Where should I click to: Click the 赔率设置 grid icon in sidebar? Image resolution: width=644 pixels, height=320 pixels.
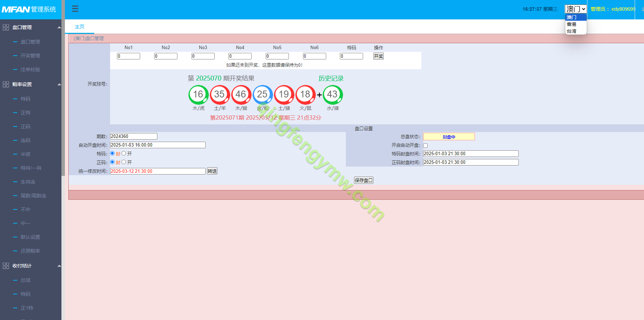pos(6,84)
